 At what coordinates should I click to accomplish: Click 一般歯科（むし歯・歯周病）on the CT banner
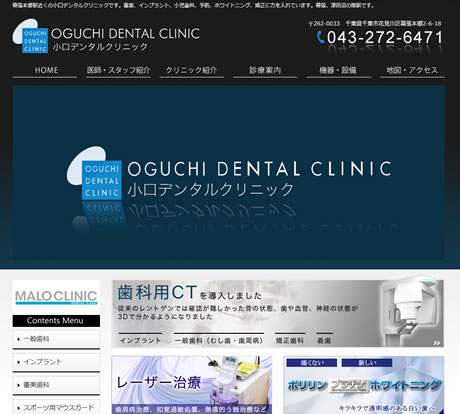tap(219, 340)
